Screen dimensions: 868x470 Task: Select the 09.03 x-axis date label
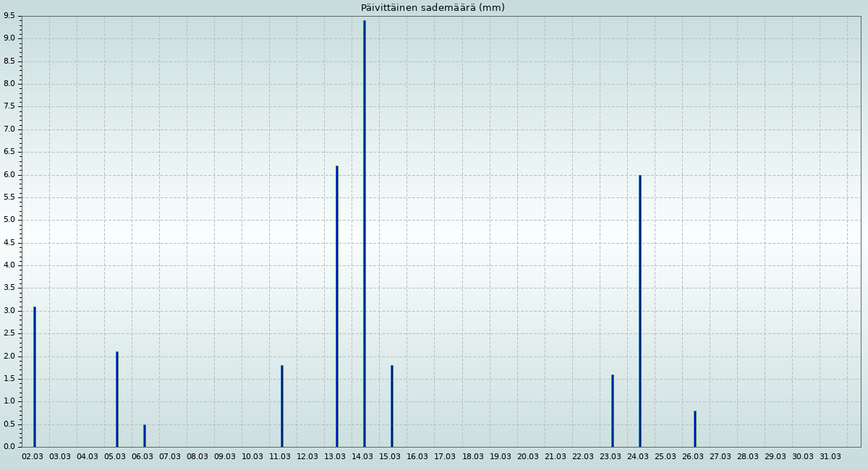point(225,457)
